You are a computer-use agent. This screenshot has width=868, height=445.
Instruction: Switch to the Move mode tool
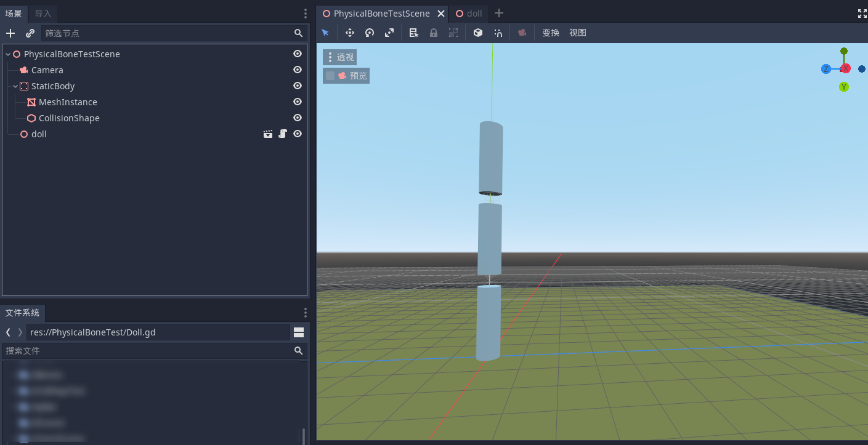click(350, 33)
